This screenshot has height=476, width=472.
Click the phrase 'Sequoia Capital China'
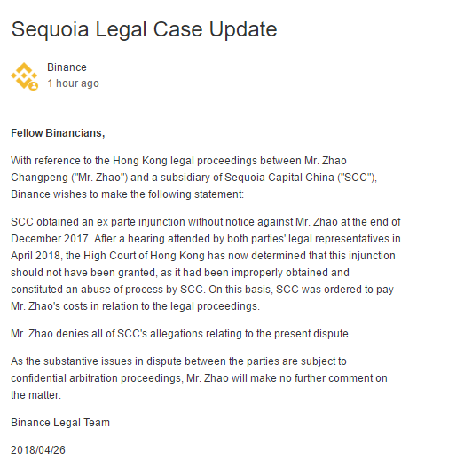pyautogui.click(x=279, y=178)
